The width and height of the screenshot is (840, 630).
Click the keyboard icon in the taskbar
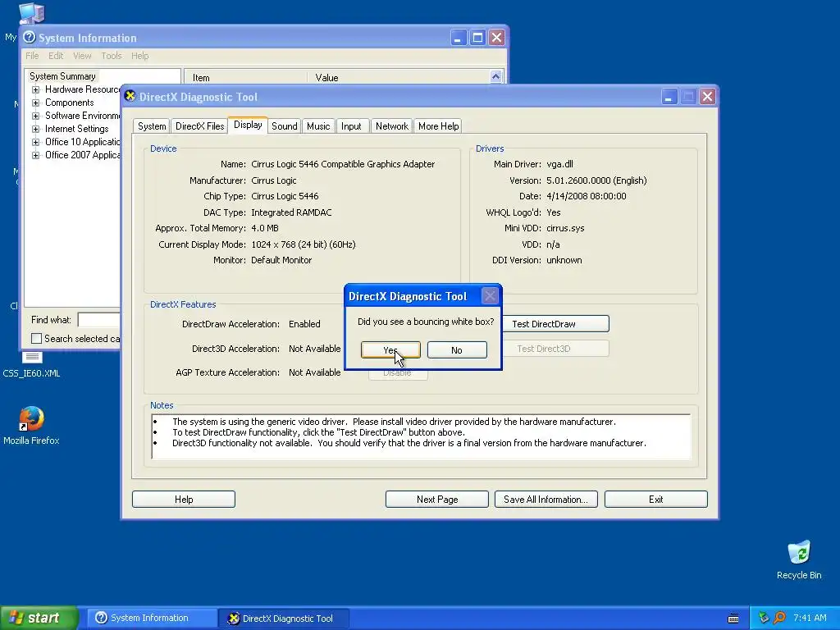(x=733, y=619)
